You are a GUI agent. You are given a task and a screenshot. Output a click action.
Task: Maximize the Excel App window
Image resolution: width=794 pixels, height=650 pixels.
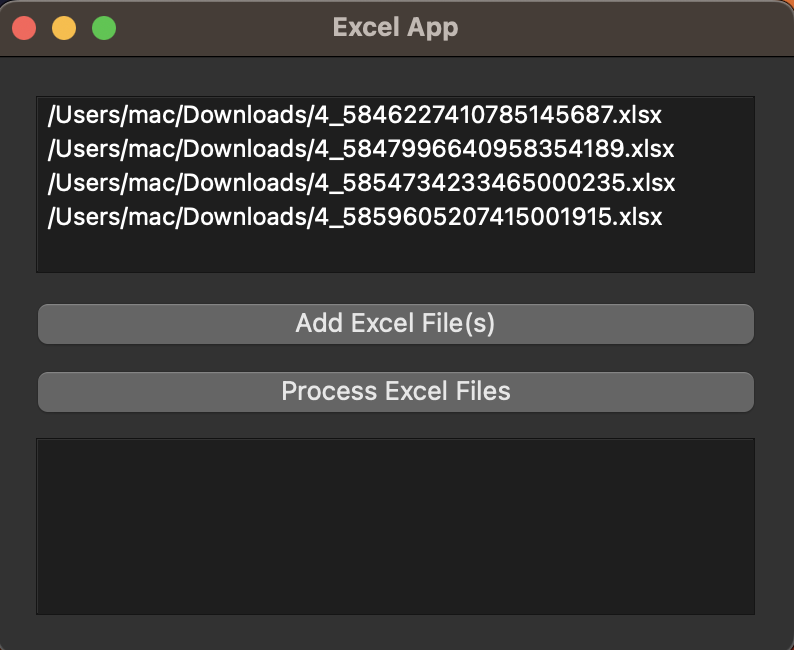point(104,28)
